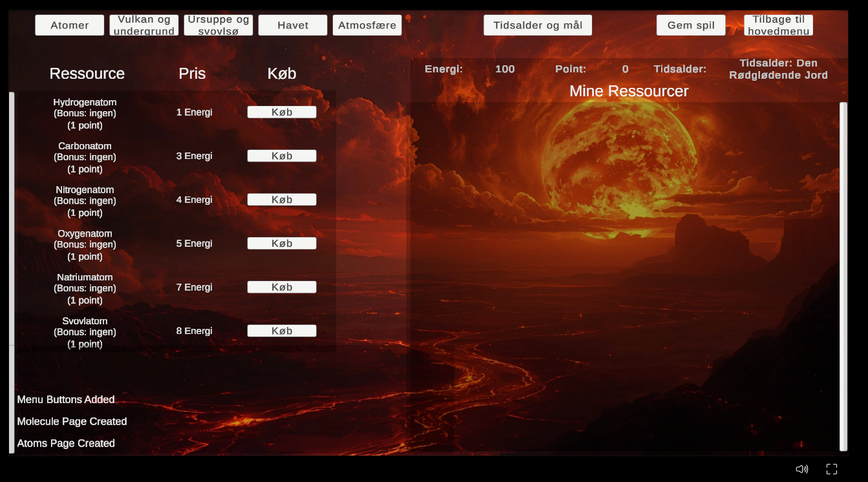Viewport: 868px width, 482px height.
Task: Click the Atoms Page Created log message
Action: [x=66, y=443]
